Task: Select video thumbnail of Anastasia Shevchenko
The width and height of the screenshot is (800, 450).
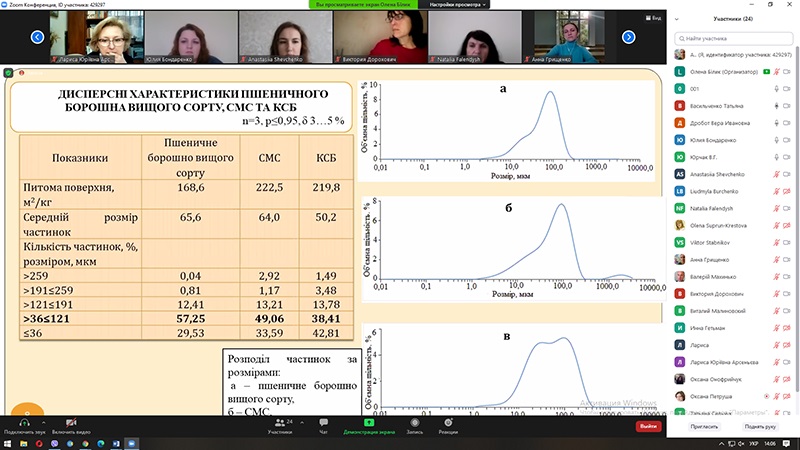Action: click(285, 37)
